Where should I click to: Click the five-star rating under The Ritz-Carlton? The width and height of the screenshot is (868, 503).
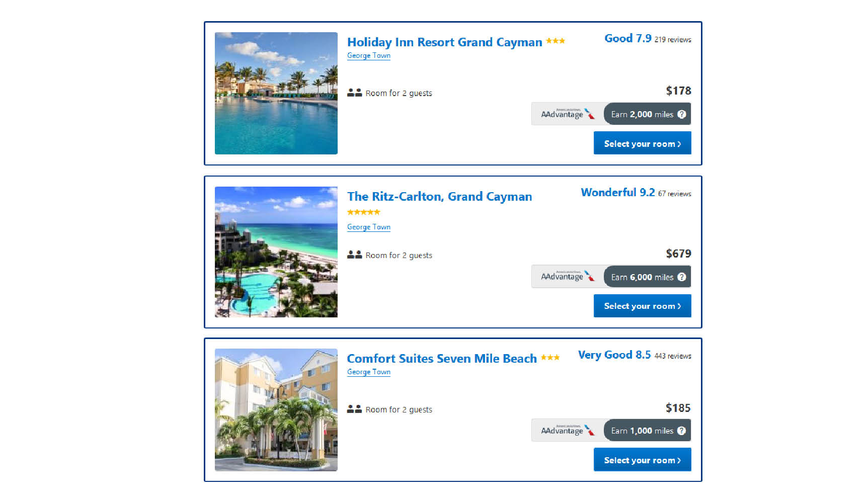pyautogui.click(x=363, y=212)
